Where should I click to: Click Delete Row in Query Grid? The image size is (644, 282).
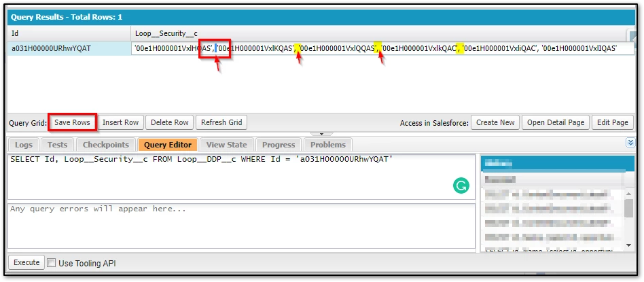(170, 122)
